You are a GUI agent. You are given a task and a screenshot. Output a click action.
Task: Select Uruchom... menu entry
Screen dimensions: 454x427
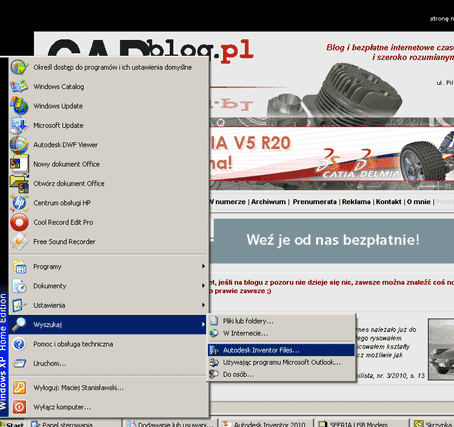click(x=108, y=363)
